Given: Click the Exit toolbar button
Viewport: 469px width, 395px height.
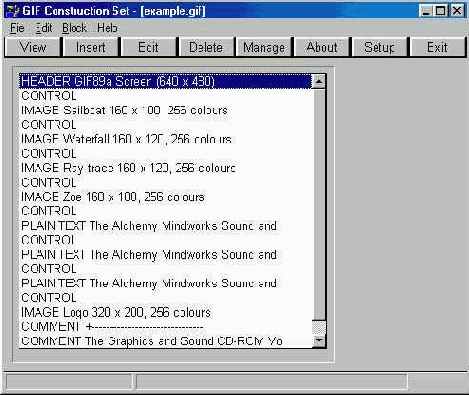Looking at the screenshot, I should click(x=437, y=47).
